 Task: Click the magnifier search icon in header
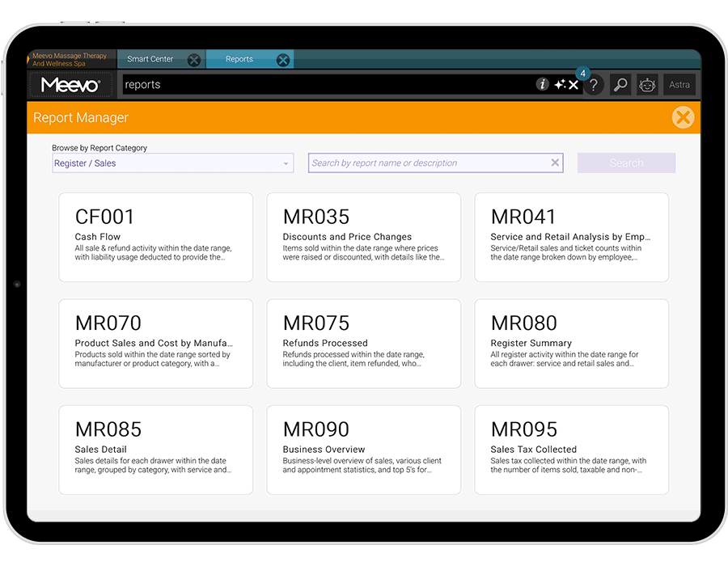[x=620, y=85]
